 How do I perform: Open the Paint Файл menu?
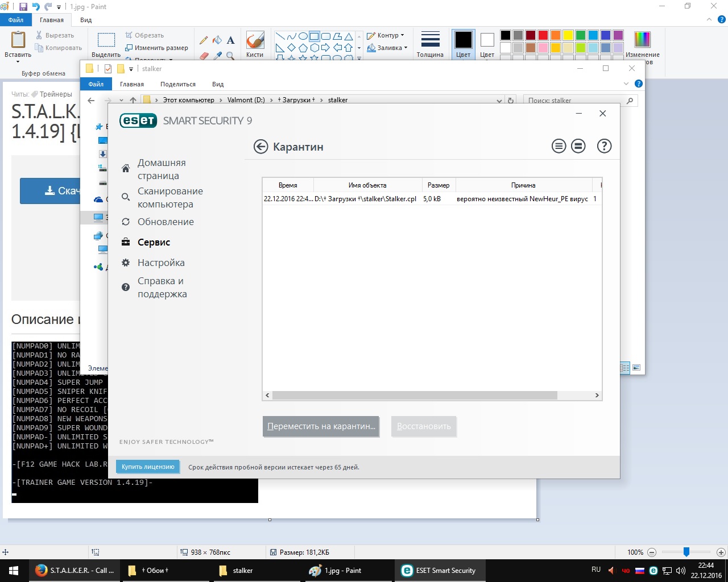pyautogui.click(x=16, y=20)
